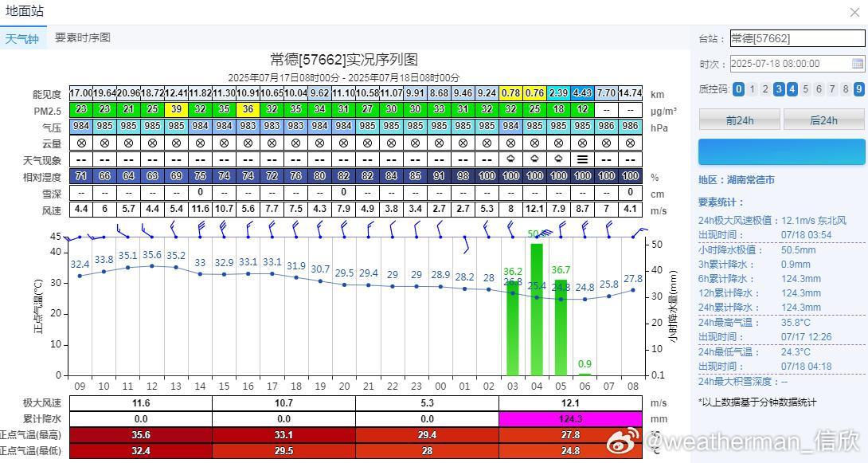Click the shower weather symbol at hour 03
Screen dimensions: 868x463
point(511,159)
